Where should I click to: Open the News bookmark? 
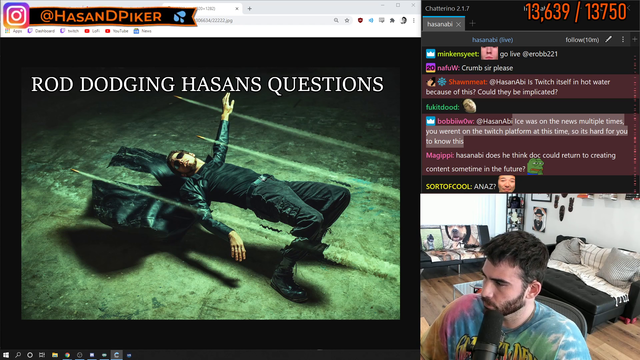point(142,31)
